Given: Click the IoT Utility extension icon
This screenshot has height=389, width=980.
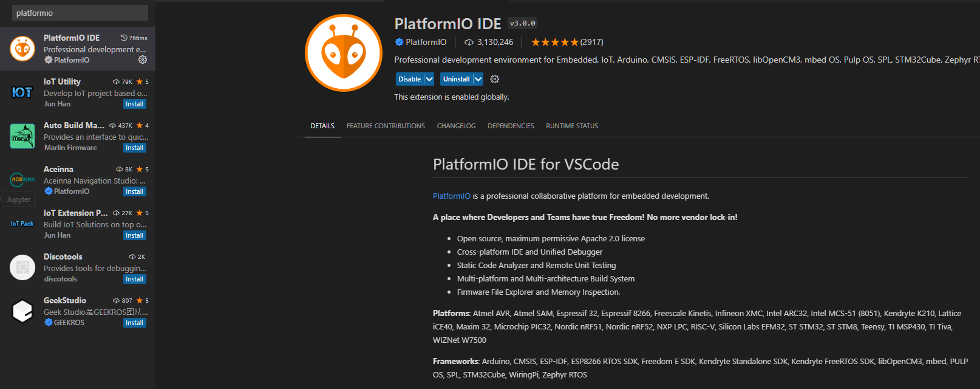Looking at the screenshot, I should [x=22, y=92].
